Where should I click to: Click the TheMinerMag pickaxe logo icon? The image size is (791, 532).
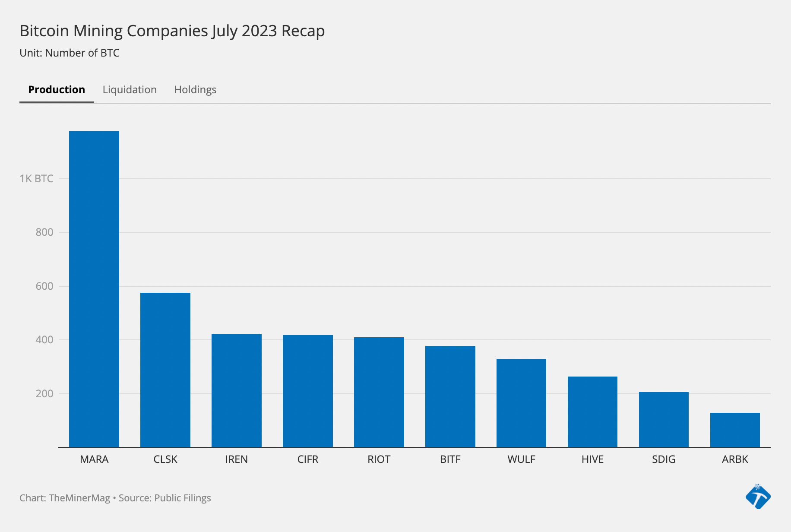point(758,497)
